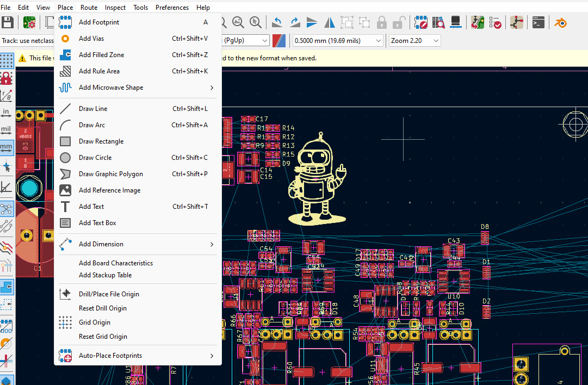Open the scripting console
The height and width of the screenshot is (385, 588).
[x=538, y=22]
